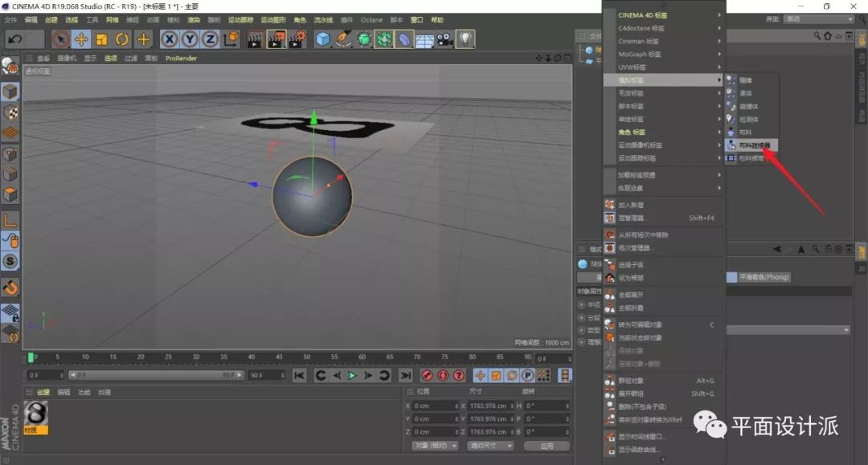This screenshot has height=465, width=868.
Task: Select the 材质 material thumbnail
Action: tap(36, 416)
